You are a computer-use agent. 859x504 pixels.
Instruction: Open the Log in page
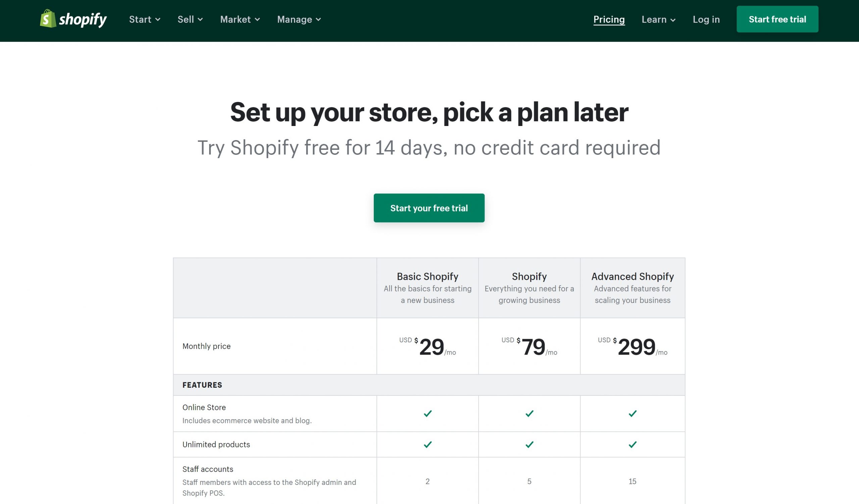tap(706, 19)
